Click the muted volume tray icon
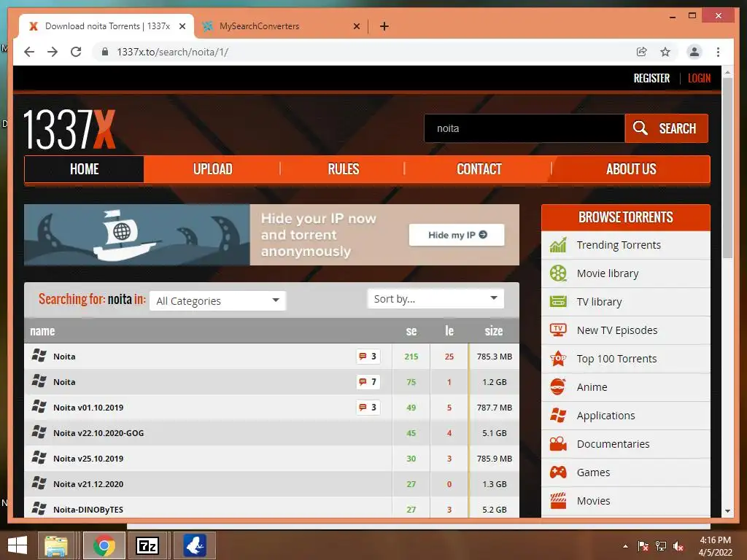Viewport: 747px width, 560px height. 678,546
